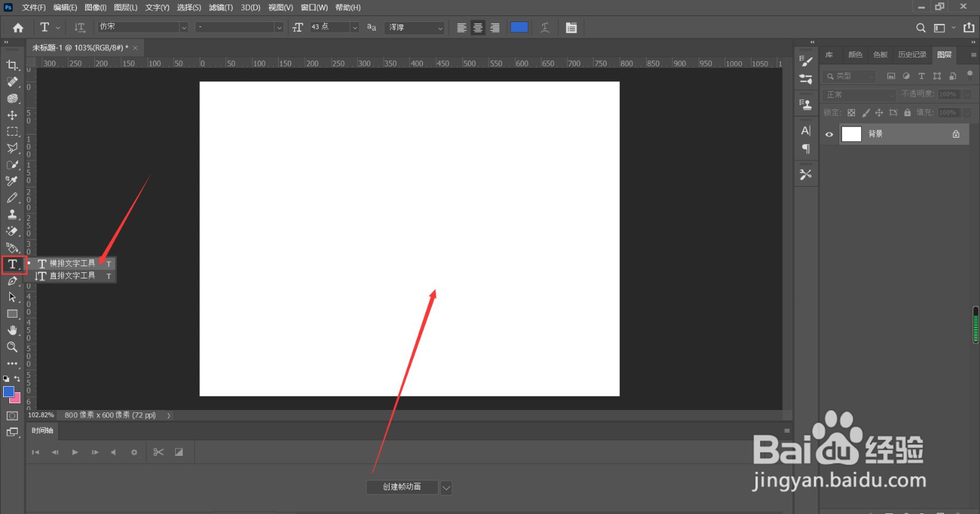This screenshot has width=980, height=514.
Task: Click the blue foreground color swatch
Action: 9,392
